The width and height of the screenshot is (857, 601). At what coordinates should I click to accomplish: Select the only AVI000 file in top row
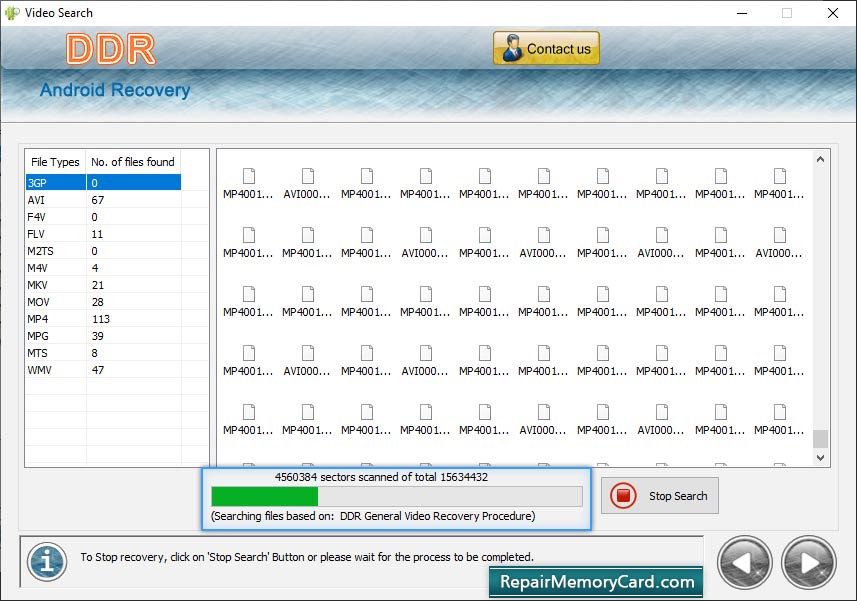click(307, 184)
